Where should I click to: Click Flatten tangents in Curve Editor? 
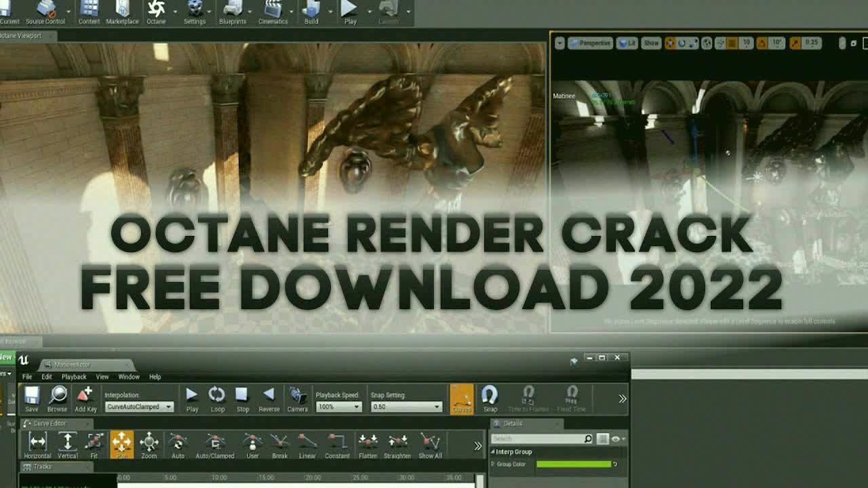coord(368,445)
